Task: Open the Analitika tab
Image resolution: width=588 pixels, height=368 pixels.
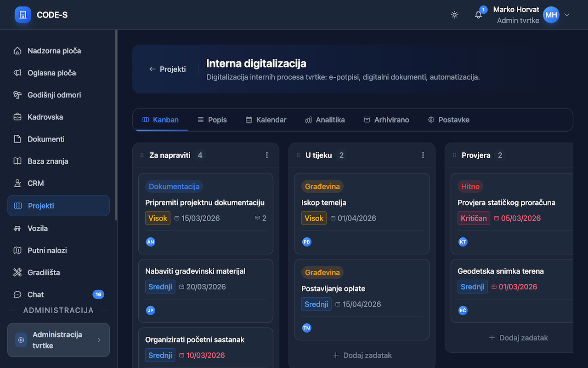Action: click(x=325, y=120)
